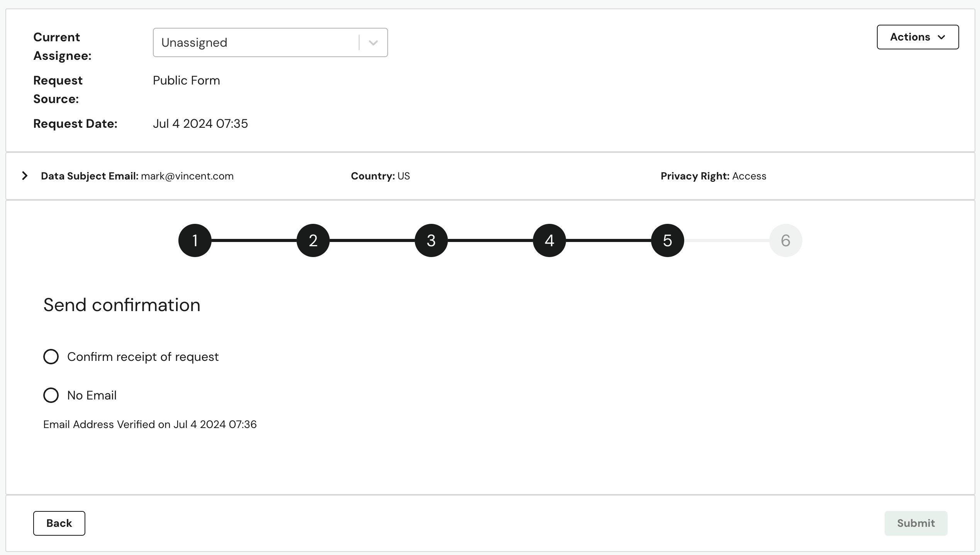Select Confirm receipt of request radio

(51, 357)
